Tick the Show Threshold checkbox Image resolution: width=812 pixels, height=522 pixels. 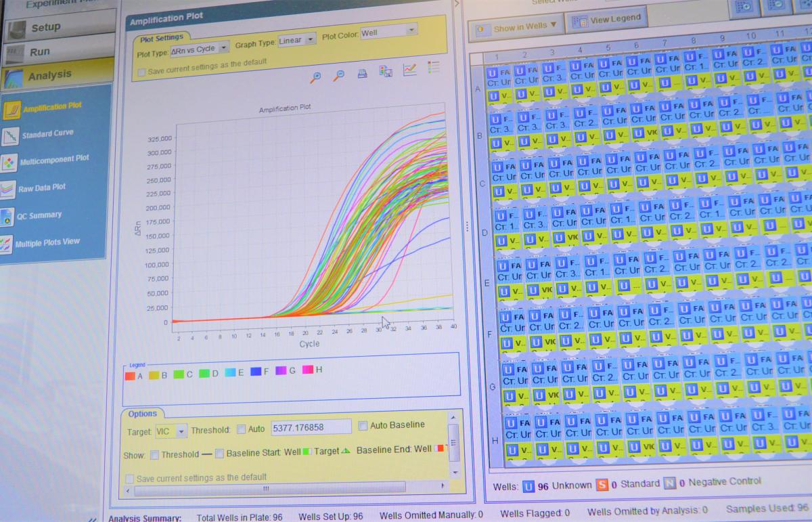pos(155,455)
